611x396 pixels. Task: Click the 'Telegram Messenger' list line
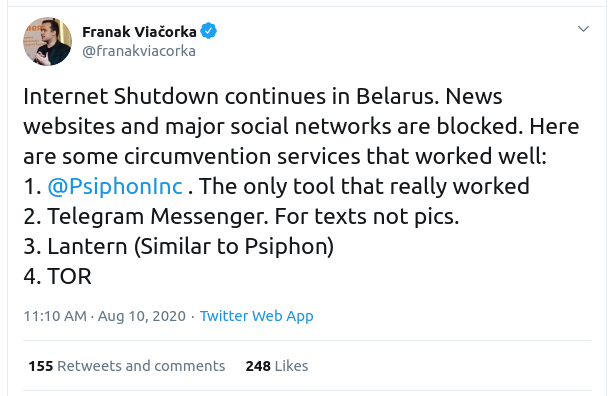(241, 216)
